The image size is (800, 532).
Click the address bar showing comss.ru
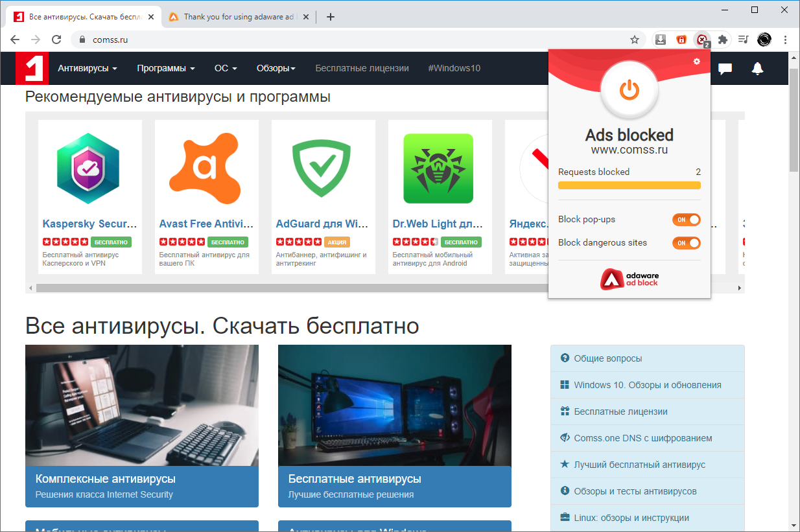[x=360, y=40]
